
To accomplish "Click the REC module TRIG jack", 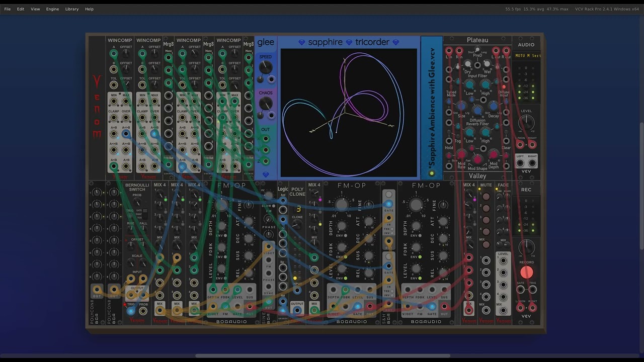I will (532, 290).
